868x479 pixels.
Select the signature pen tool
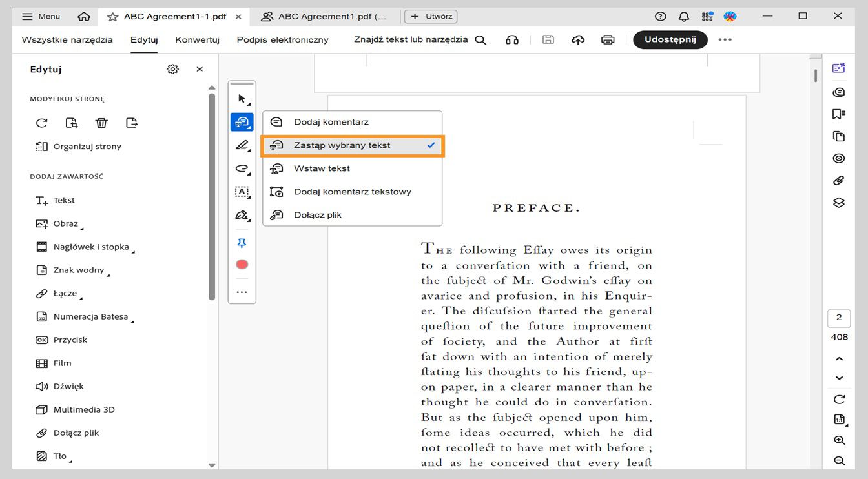coord(242,215)
